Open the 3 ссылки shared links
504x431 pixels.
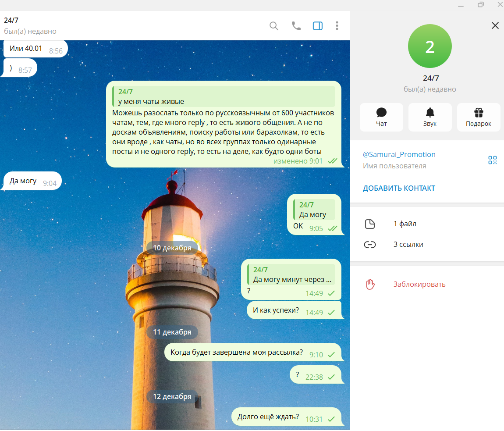click(x=408, y=245)
